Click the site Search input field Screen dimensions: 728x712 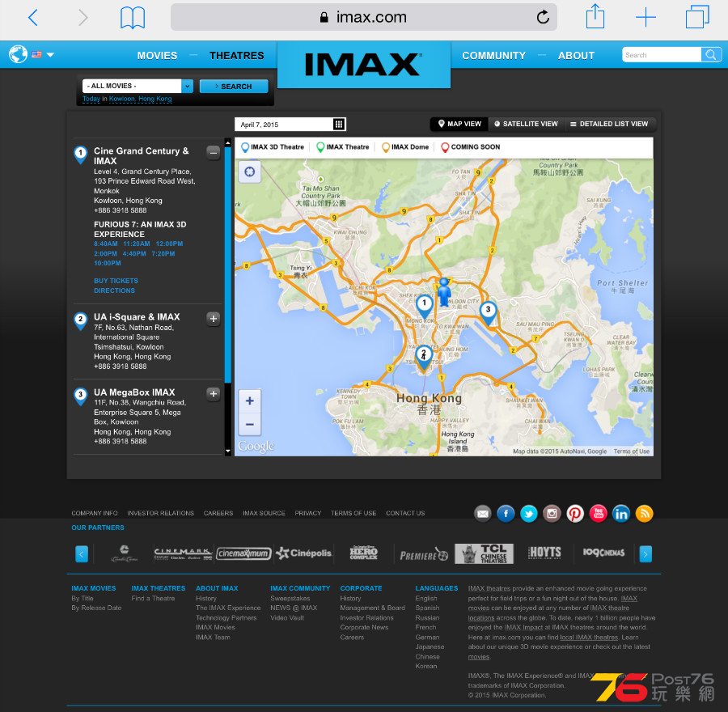click(x=661, y=55)
